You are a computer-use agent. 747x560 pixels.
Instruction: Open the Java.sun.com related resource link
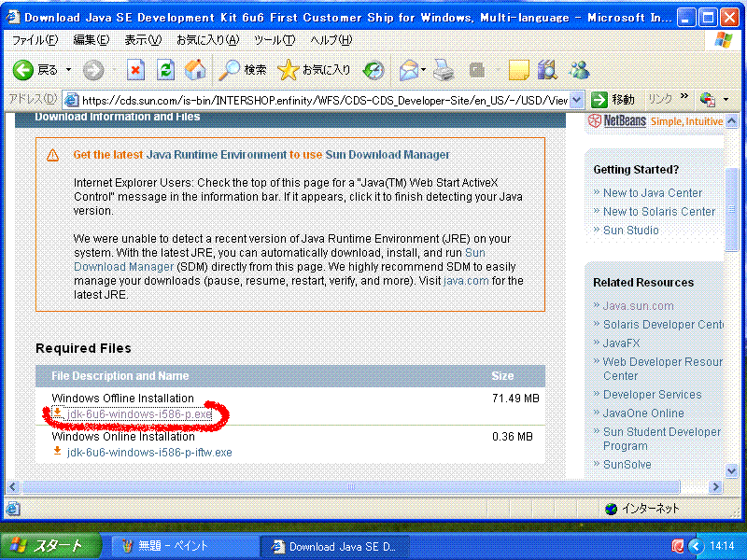[639, 306]
